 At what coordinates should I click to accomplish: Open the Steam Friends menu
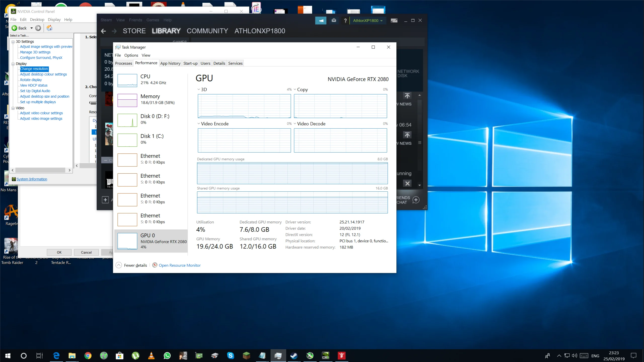coord(135,20)
